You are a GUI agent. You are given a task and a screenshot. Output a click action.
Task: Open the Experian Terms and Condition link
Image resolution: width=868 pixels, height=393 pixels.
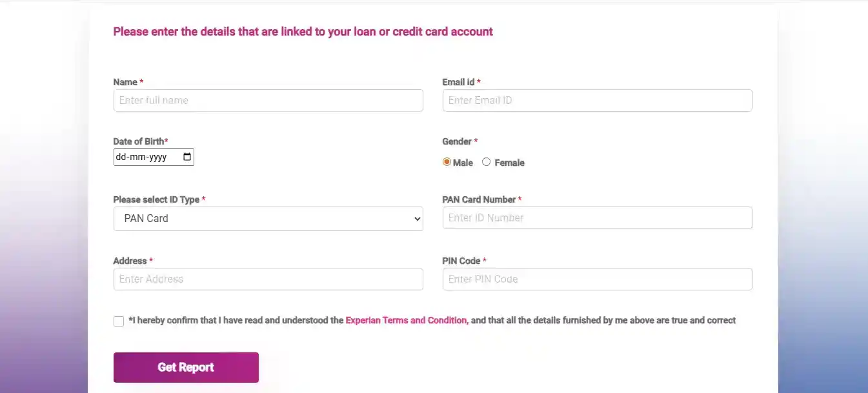[406, 320]
